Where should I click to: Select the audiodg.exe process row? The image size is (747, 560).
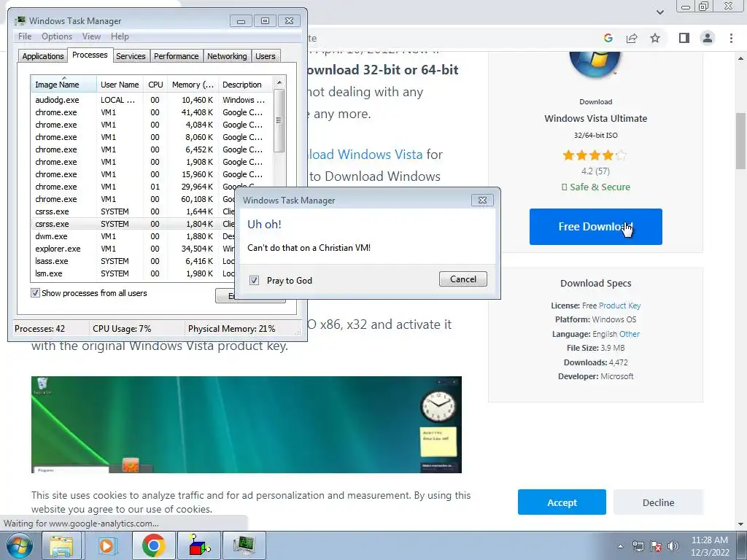pos(152,100)
